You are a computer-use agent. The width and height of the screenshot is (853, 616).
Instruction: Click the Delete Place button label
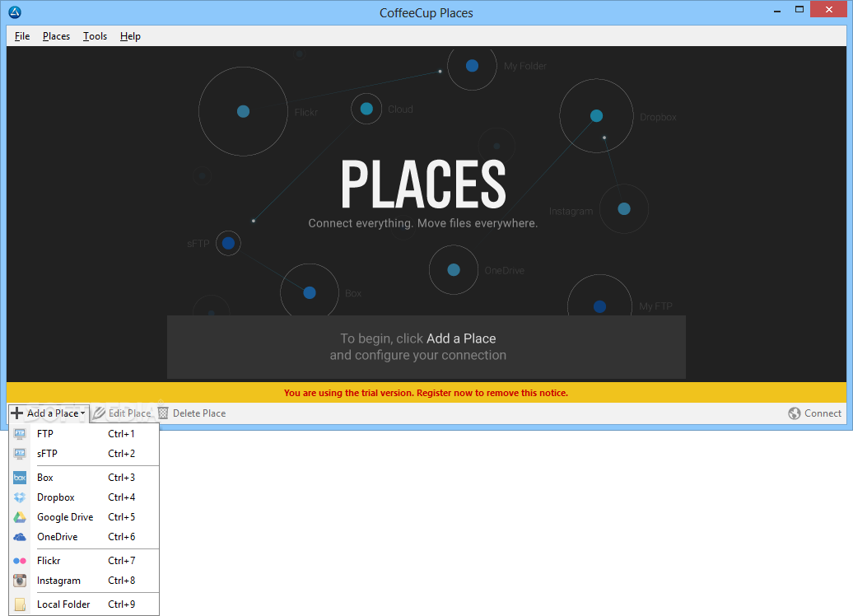point(199,413)
